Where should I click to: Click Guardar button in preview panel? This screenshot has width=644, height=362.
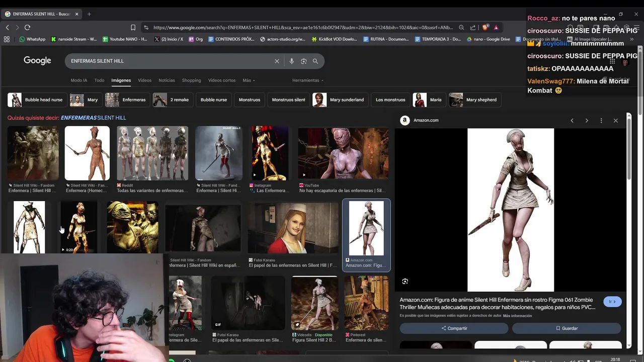pyautogui.click(x=567, y=328)
